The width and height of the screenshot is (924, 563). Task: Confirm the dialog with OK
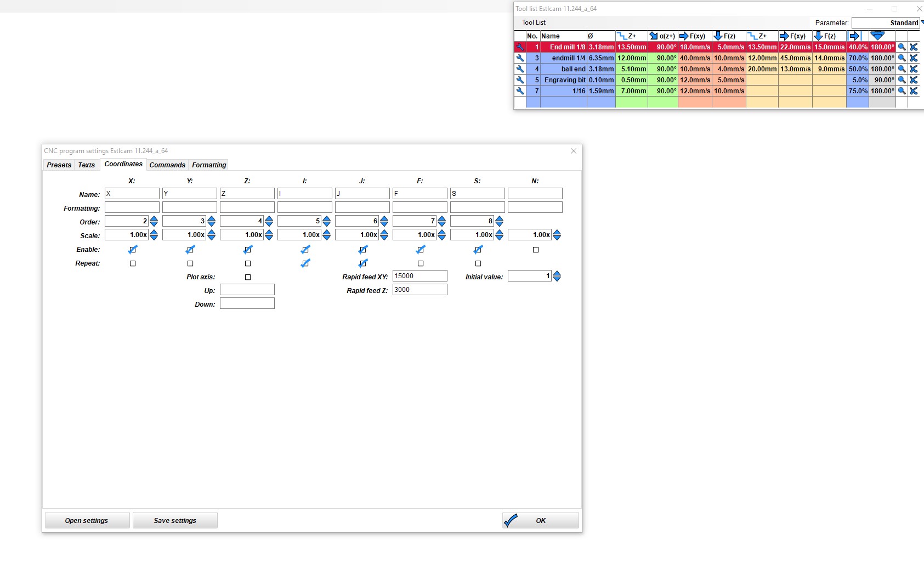click(540, 520)
